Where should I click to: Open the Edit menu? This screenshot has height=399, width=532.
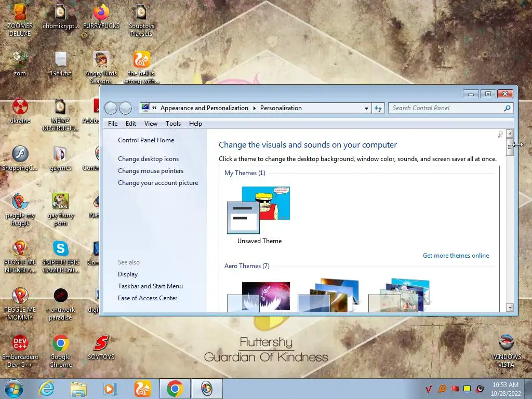pyautogui.click(x=130, y=124)
